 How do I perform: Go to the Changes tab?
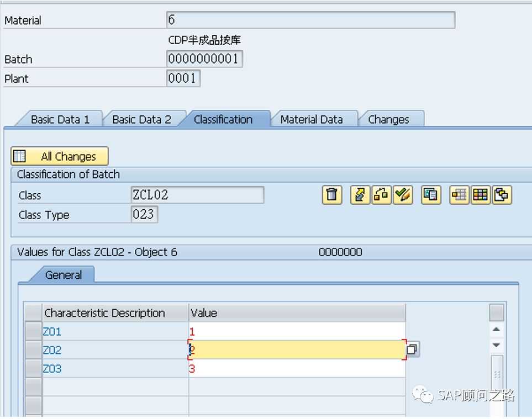click(388, 119)
